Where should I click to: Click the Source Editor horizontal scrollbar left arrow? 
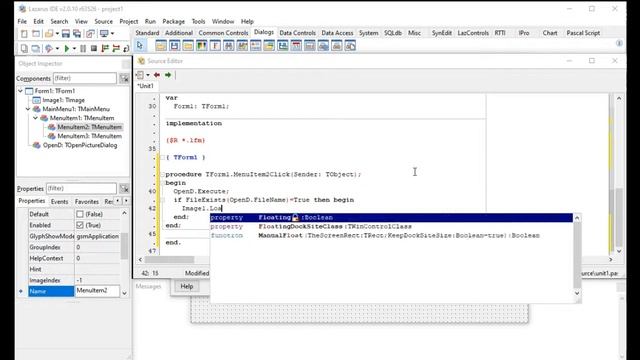pos(140,260)
